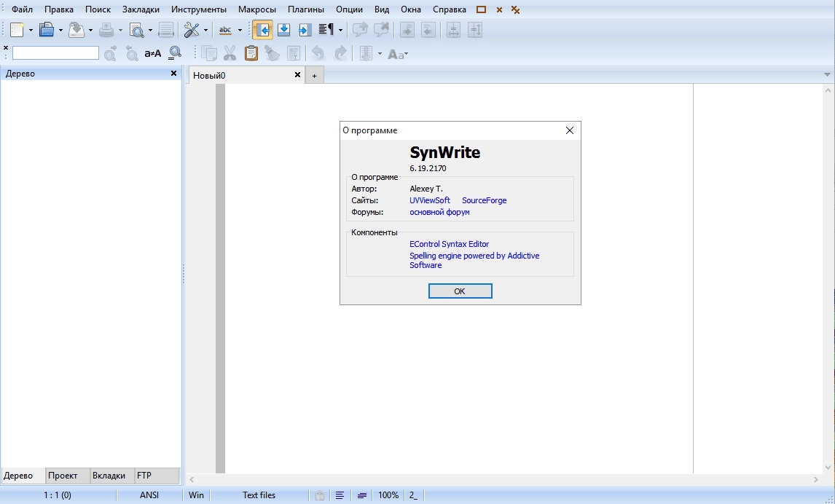Click the find dialog magnifier icon

coord(175,53)
